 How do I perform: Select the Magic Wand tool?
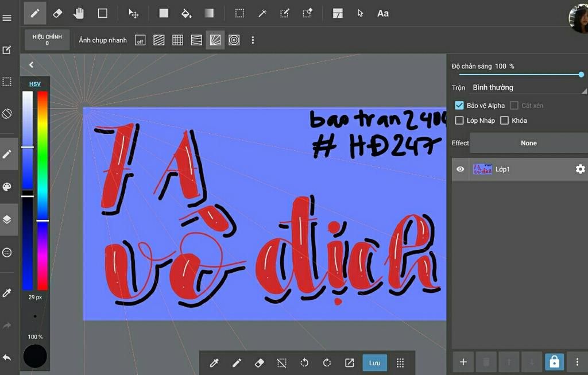pyautogui.click(x=262, y=14)
